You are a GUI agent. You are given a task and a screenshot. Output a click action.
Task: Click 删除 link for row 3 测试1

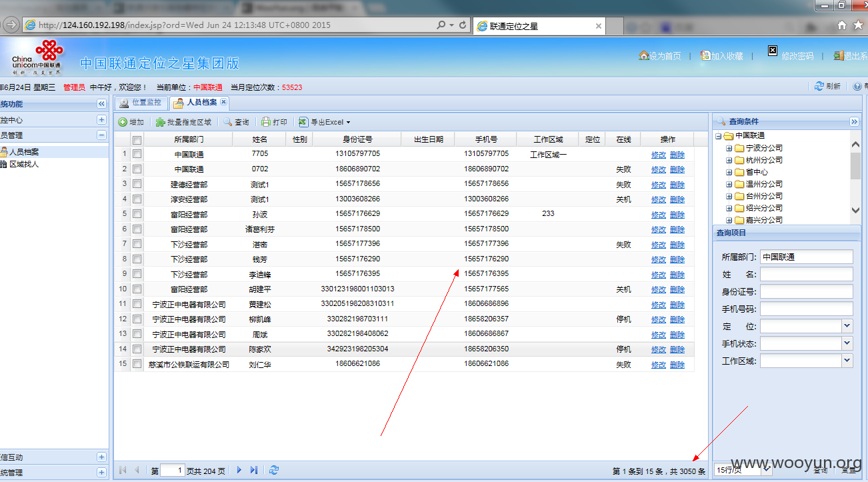pyautogui.click(x=677, y=185)
